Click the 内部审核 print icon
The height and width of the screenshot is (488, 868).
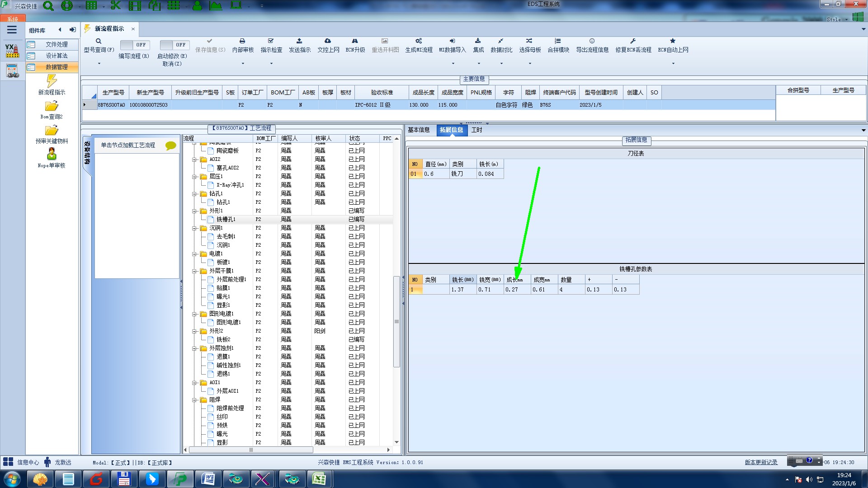242,41
